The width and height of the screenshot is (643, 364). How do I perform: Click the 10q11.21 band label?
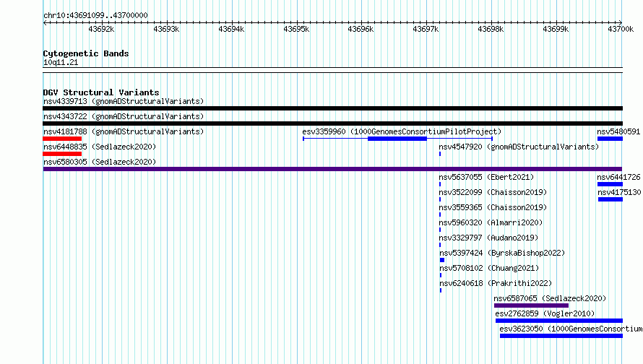(x=61, y=62)
